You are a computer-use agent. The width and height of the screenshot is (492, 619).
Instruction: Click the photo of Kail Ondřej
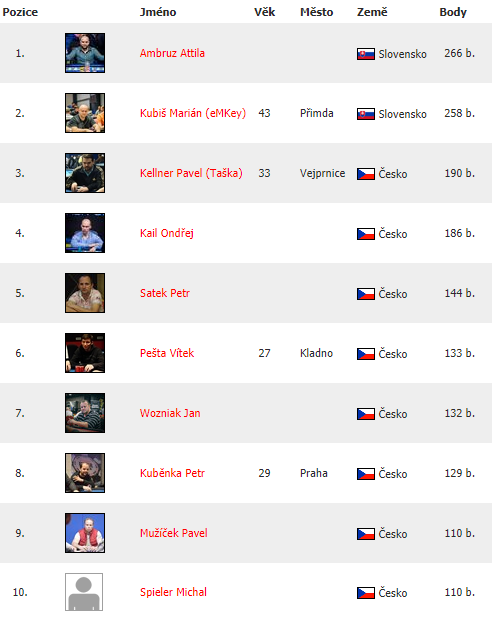85,233
